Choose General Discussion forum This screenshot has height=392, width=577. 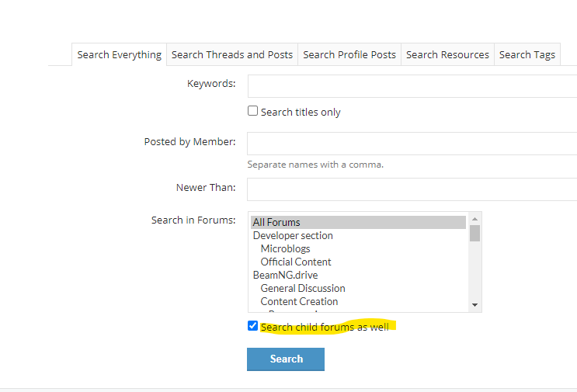click(303, 289)
